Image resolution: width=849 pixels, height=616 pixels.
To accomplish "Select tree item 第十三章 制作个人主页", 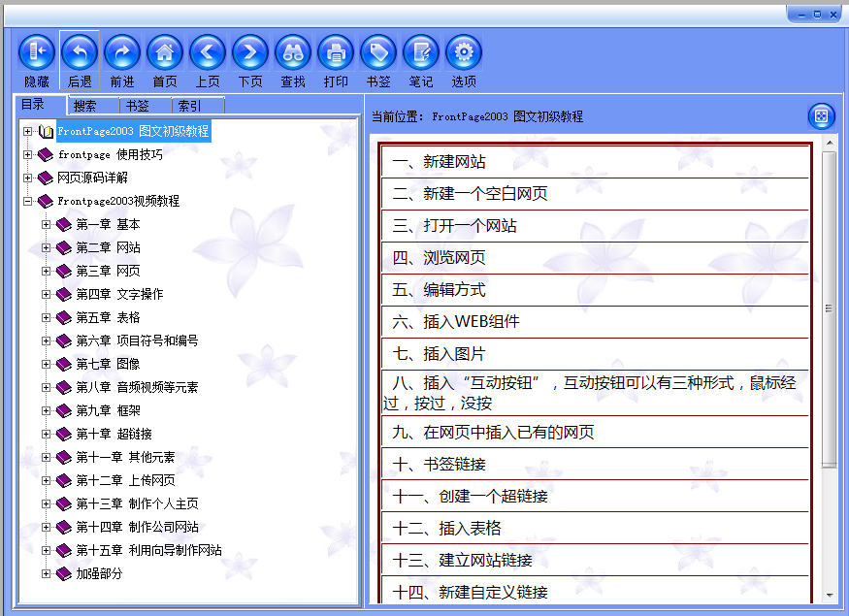I will [x=137, y=503].
